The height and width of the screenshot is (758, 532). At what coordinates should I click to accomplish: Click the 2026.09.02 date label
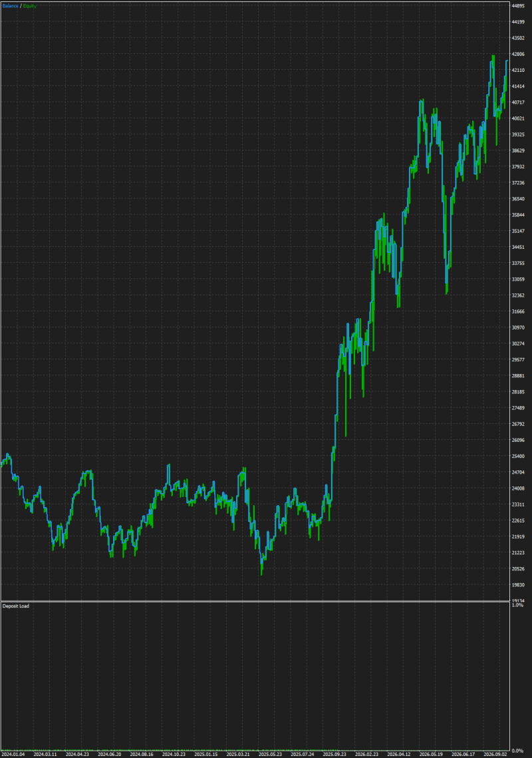[495, 754]
